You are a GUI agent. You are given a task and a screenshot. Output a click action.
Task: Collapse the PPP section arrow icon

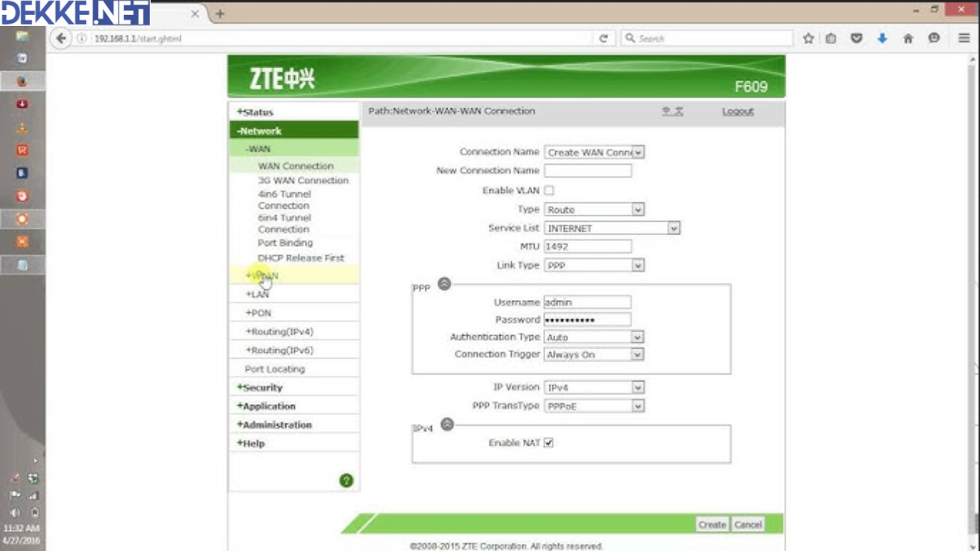pos(444,283)
